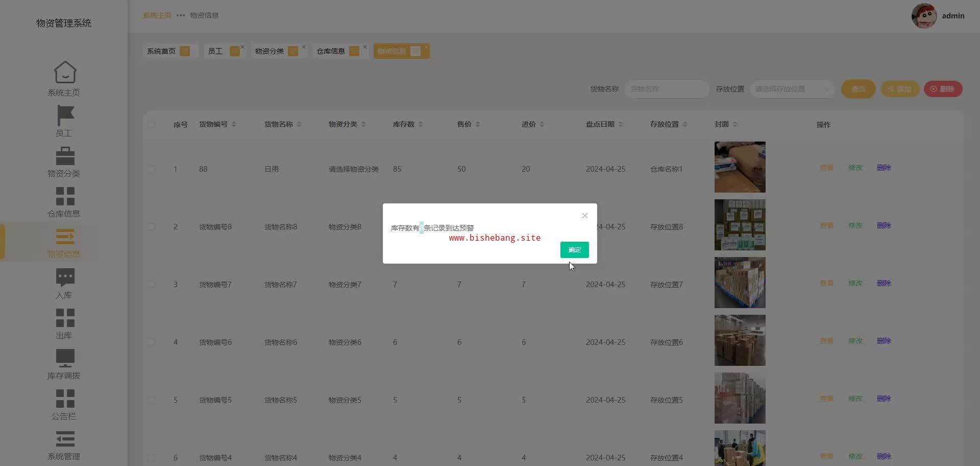Viewport: 980px width, 466px height.
Task: Click the 查找 search button
Action: click(859, 89)
